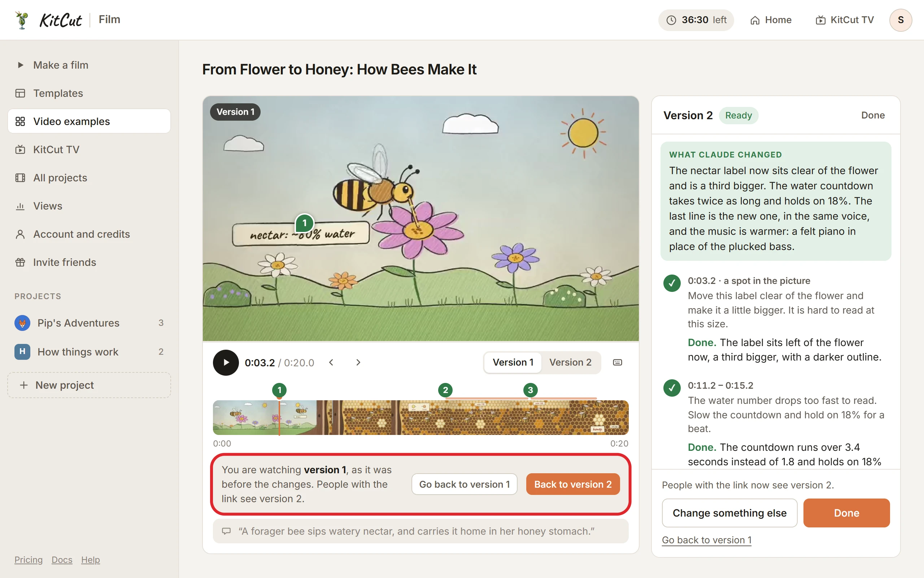Step to next frame arrow

pyautogui.click(x=358, y=362)
